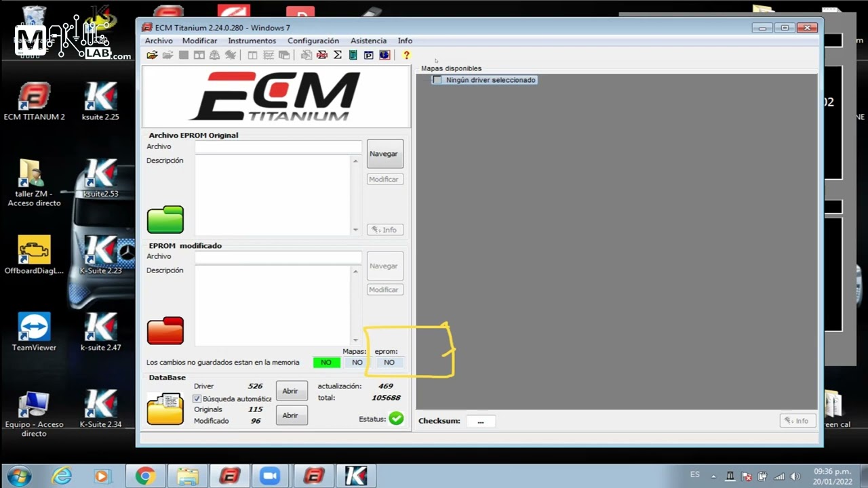868x488 pixels.
Task: Open the Configuración menu
Action: 313,41
